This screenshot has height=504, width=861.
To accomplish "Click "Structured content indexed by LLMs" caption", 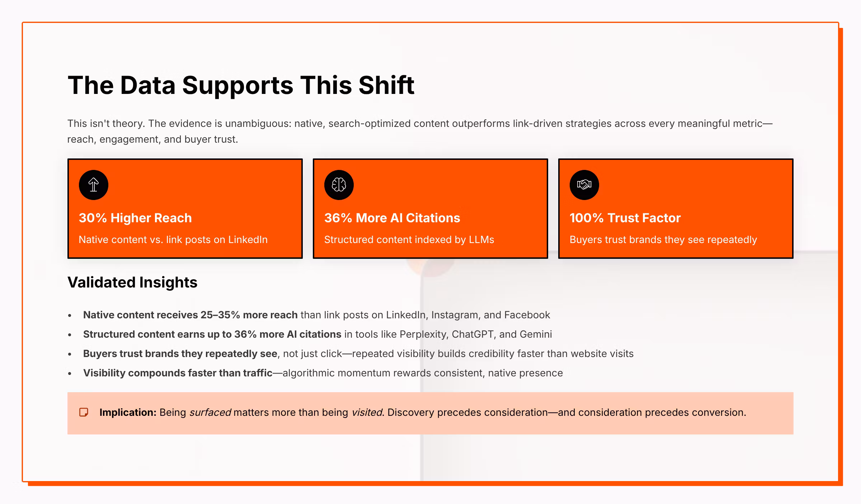I will [x=409, y=239].
